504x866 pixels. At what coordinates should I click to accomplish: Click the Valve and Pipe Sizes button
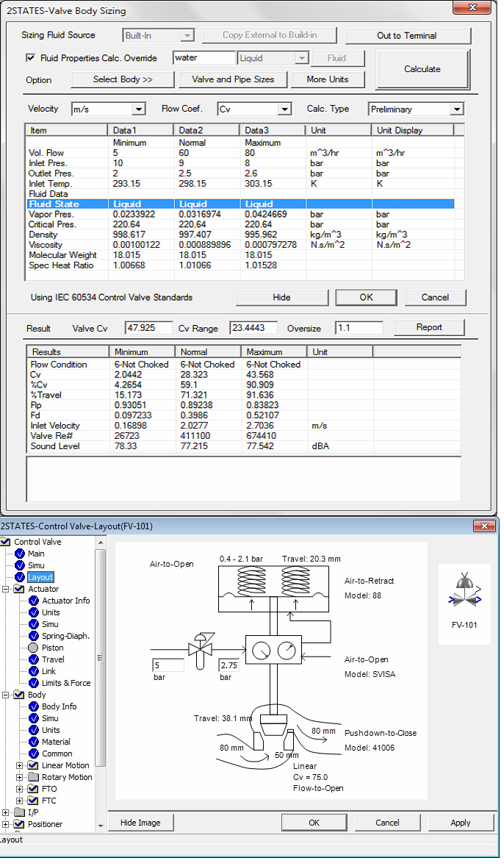pyautogui.click(x=232, y=79)
